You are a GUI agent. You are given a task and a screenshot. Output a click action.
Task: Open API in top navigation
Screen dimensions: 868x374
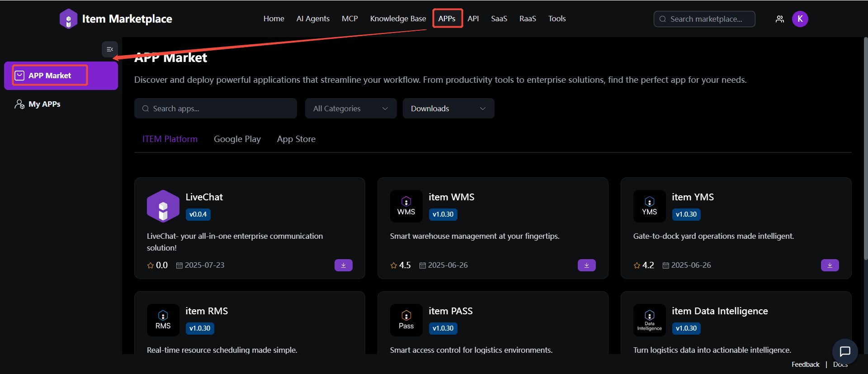(x=473, y=19)
